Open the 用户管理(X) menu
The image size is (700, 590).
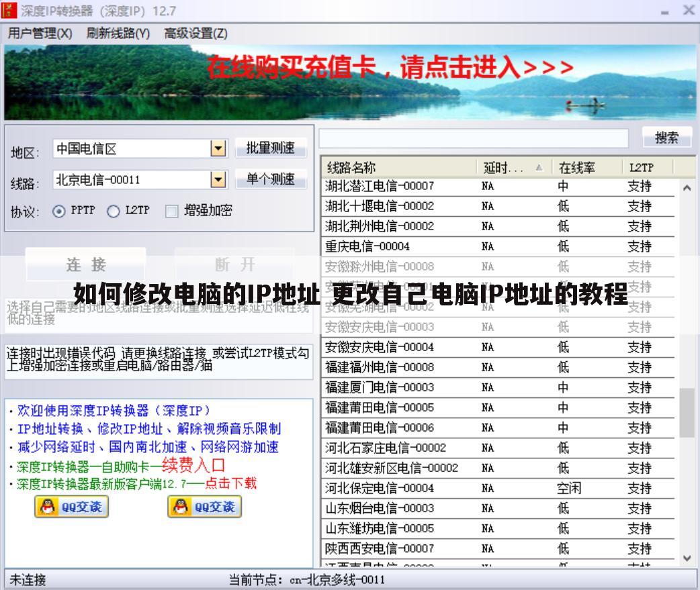pyautogui.click(x=40, y=34)
